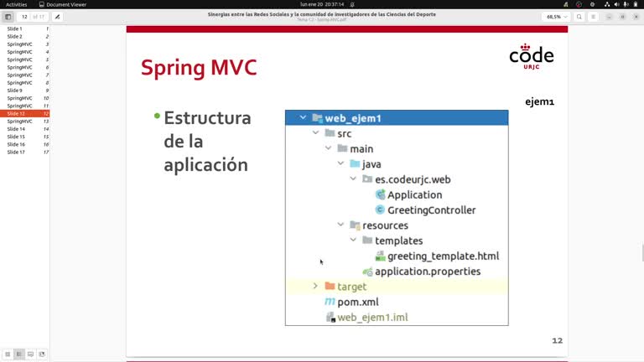Open the Activities overview

[x=17, y=4]
